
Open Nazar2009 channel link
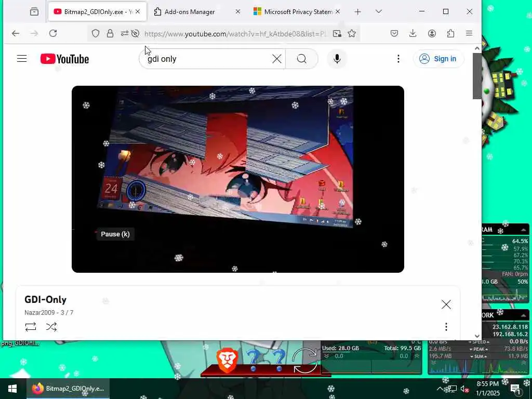[39, 312]
